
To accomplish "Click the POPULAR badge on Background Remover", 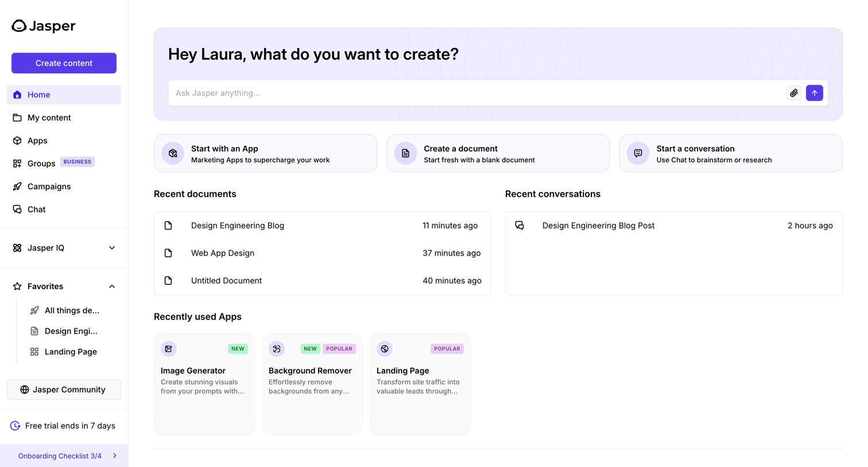I will point(339,349).
